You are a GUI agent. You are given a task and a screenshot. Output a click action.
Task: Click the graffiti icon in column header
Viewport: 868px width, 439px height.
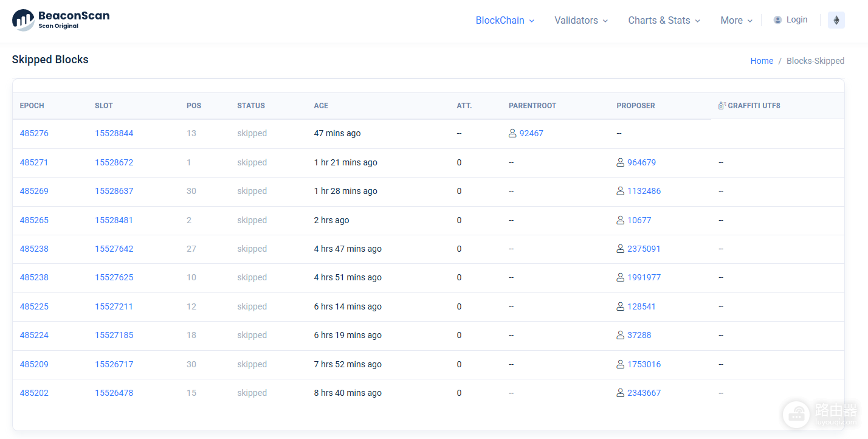click(722, 105)
